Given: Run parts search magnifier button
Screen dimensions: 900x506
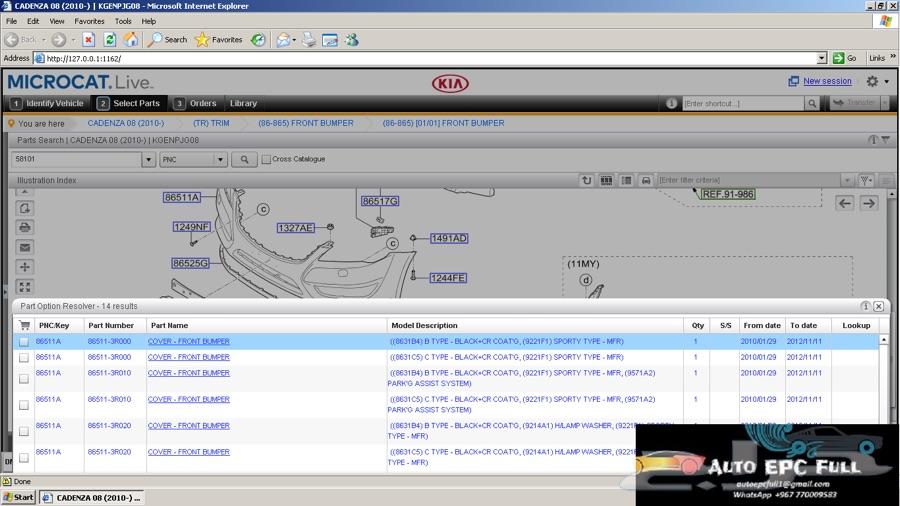Looking at the screenshot, I should [x=245, y=159].
